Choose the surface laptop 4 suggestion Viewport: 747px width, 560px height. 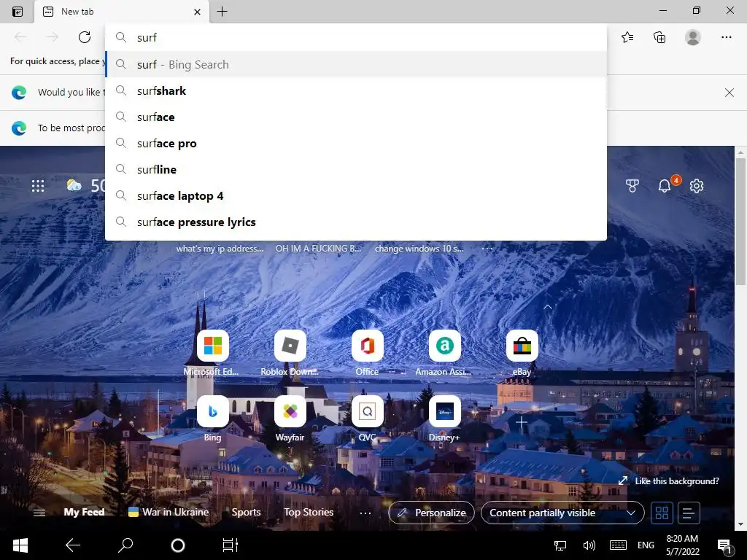pyautogui.click(x=356, y=195)
